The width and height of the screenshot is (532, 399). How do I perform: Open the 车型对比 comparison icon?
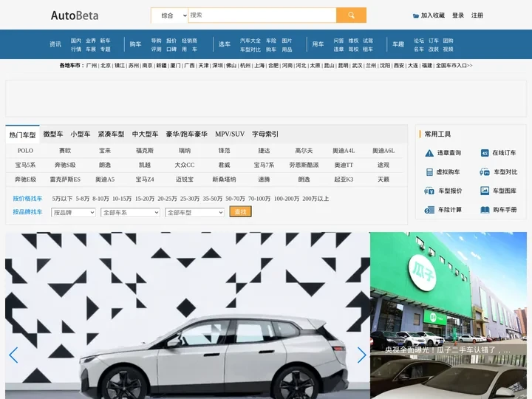coord(485,172)
